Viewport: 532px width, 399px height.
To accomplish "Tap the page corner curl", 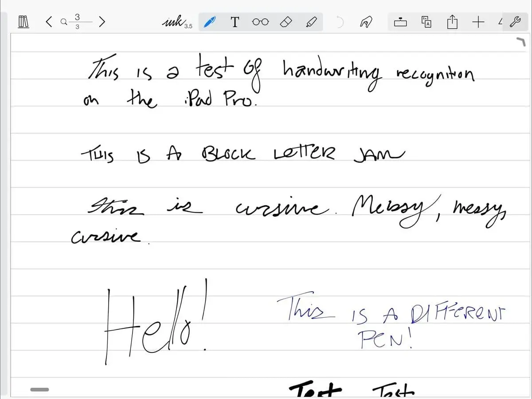I will click(520, 42).
